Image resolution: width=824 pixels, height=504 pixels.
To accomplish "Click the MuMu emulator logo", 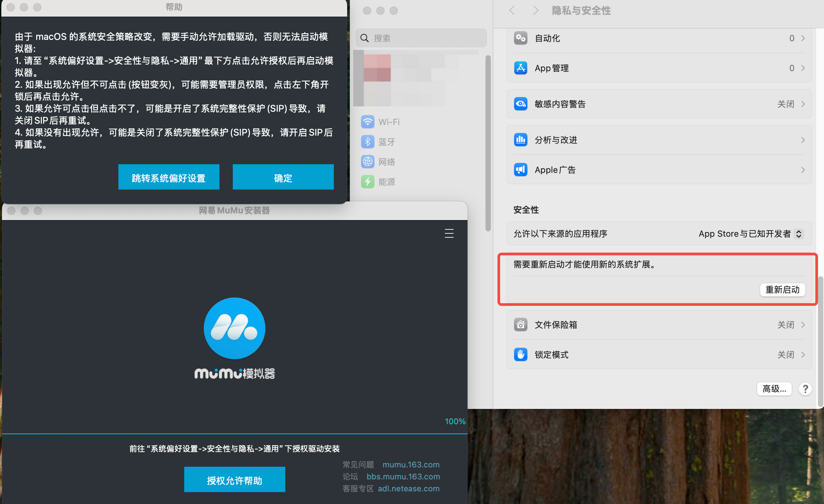I will coord(234,328).
